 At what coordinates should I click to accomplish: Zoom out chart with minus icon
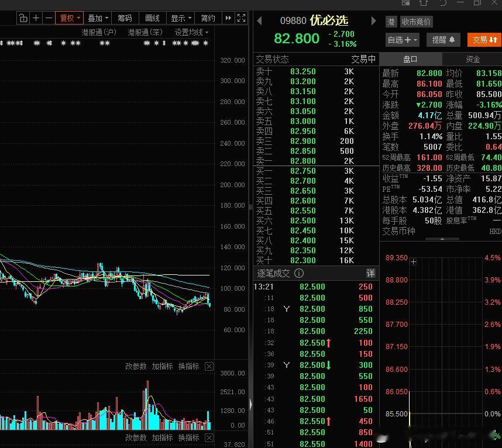click(49, 18)
